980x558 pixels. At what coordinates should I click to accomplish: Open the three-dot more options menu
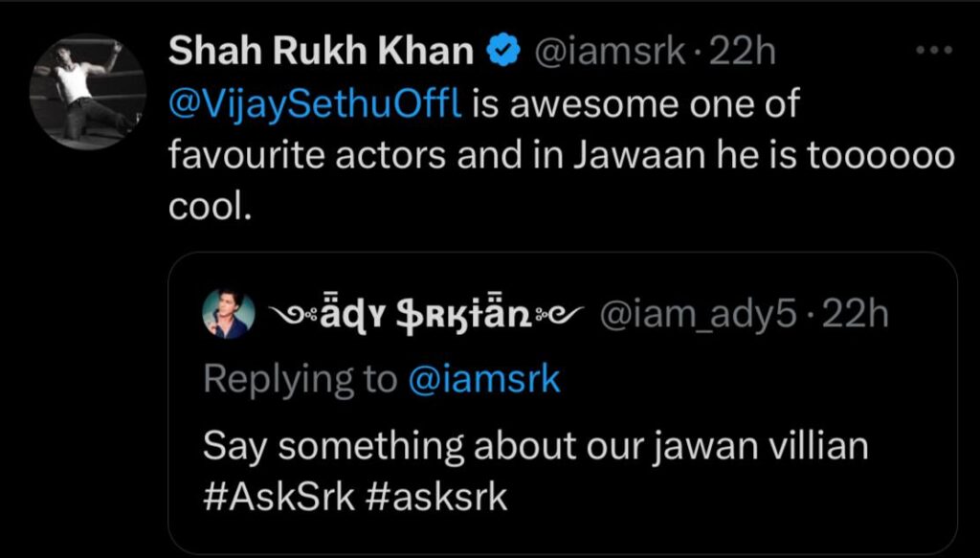coord(934,50)
